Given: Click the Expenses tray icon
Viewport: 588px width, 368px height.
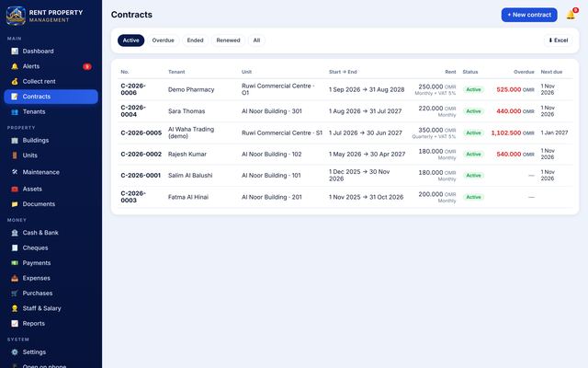Looking at the screenshot, I should pos(15,278).
